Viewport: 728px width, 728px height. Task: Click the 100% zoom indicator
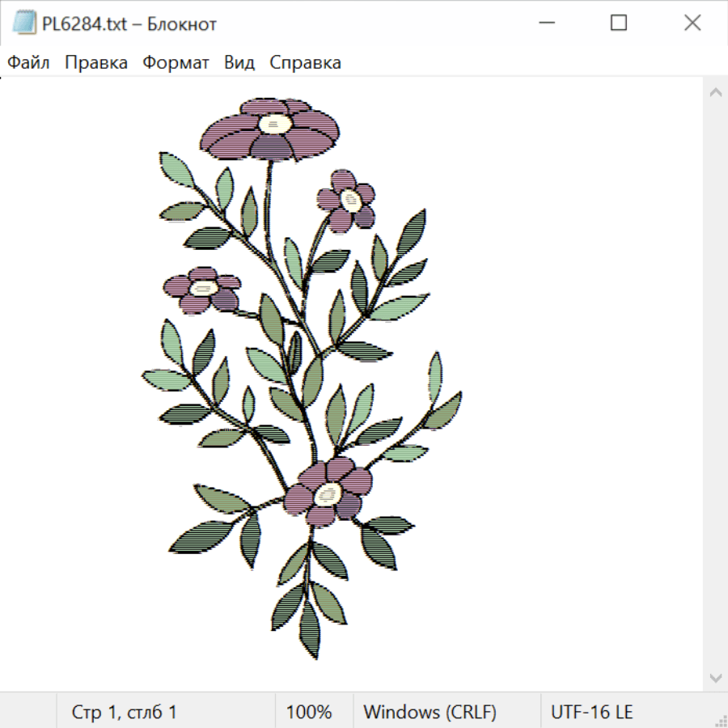(309, 713)
